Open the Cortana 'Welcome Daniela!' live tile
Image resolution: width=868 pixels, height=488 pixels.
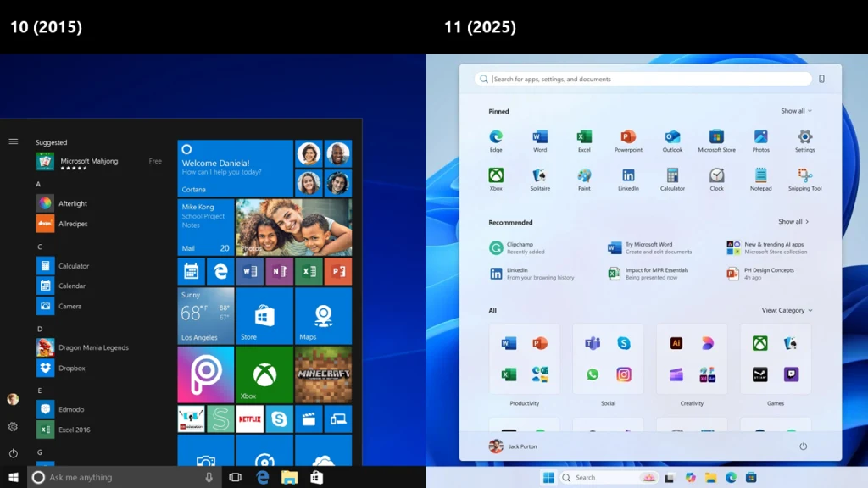236,169
